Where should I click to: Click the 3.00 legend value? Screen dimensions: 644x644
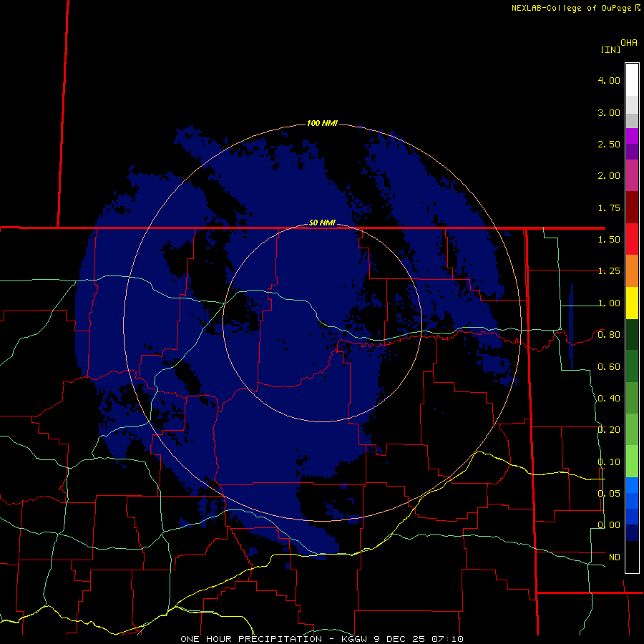(x=609, y=112)
